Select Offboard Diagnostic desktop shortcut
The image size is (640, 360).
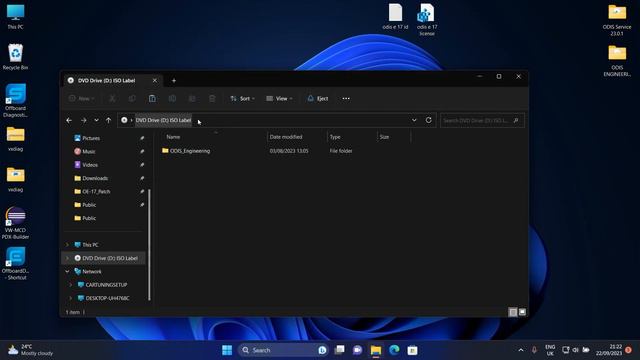(16, 101)
